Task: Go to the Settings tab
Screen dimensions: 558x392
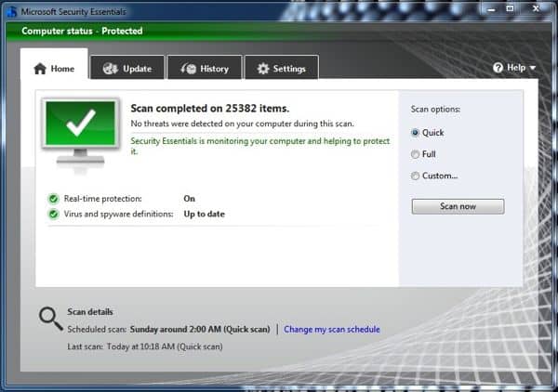Action: click(x=282, y=68)
